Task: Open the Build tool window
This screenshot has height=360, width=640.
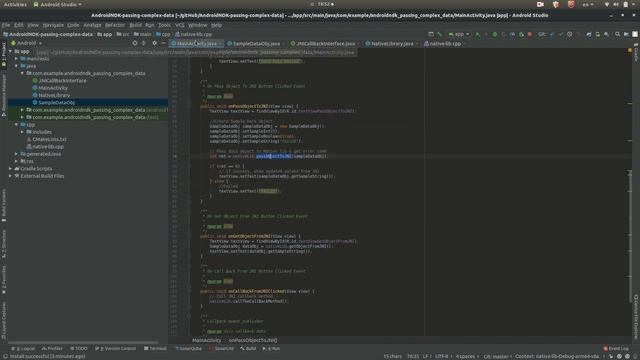Action: [x=248, y=349]
